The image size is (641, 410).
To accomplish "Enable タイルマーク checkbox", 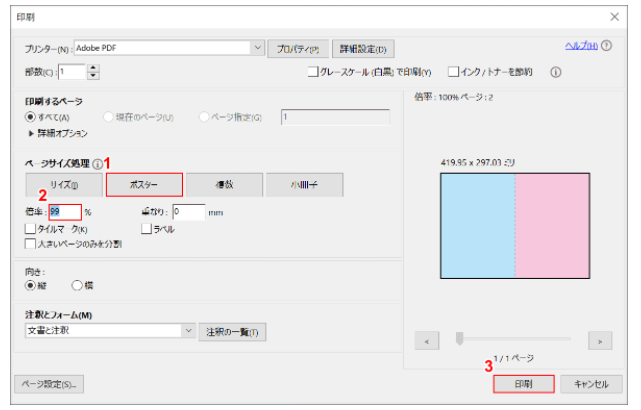I will coord(30,229).
